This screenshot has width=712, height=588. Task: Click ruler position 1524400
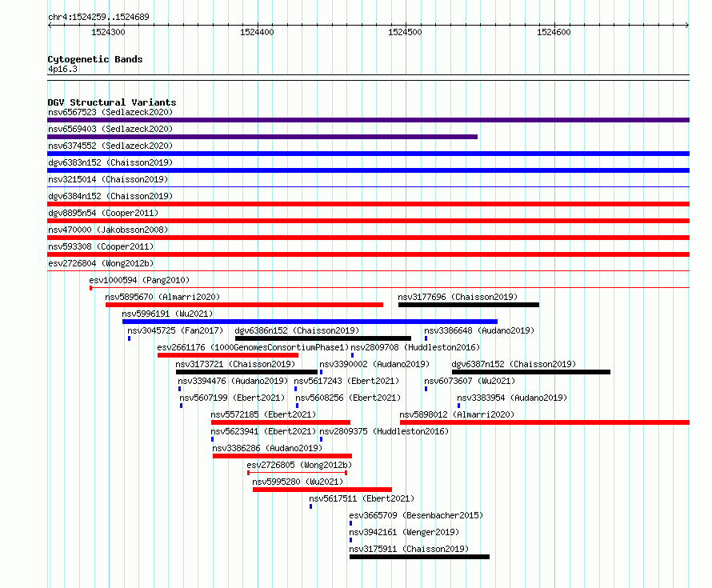tap(257, 32)
